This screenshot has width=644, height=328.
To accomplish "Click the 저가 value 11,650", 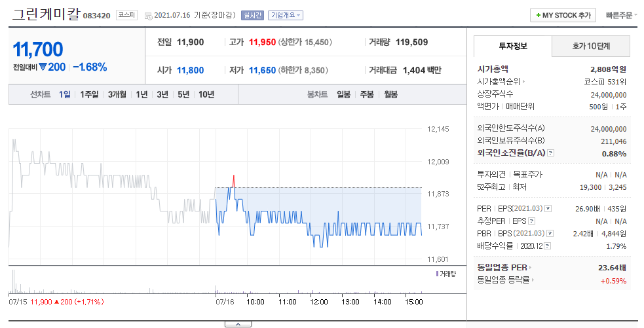I will [x=262, y=70].
